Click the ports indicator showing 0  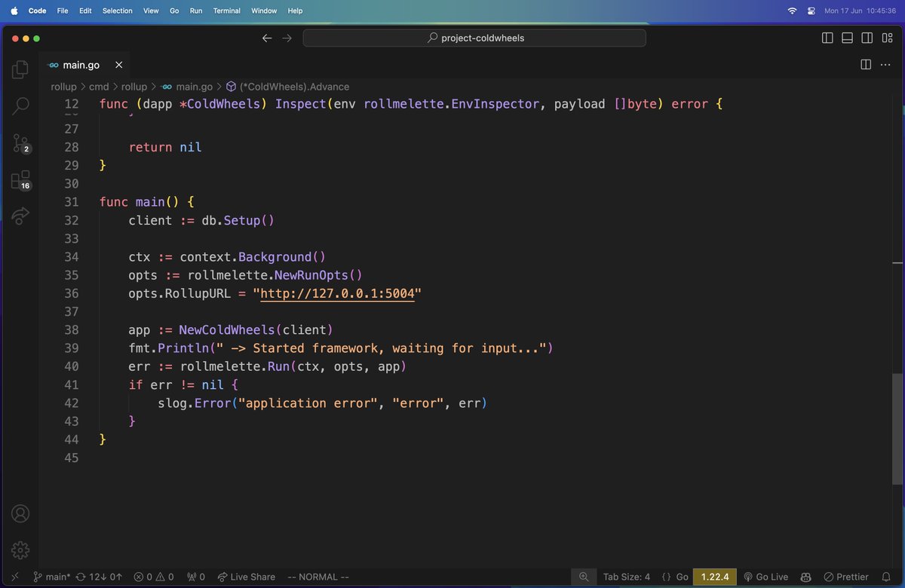click(195, 577)
